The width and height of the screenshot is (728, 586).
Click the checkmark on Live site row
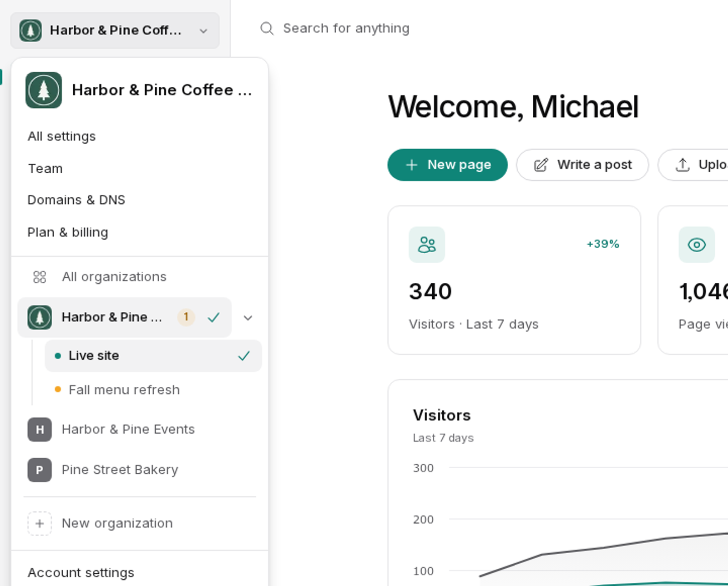244,356
